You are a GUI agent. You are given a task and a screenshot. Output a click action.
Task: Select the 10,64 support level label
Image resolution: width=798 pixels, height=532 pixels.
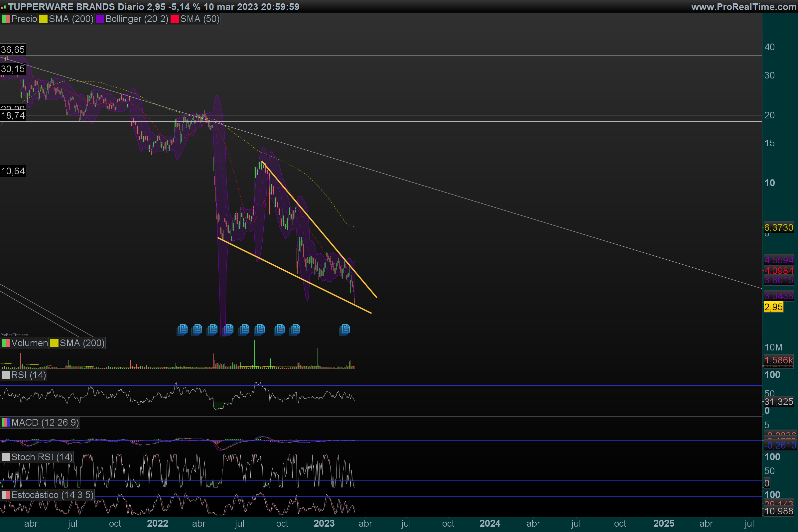13,171
